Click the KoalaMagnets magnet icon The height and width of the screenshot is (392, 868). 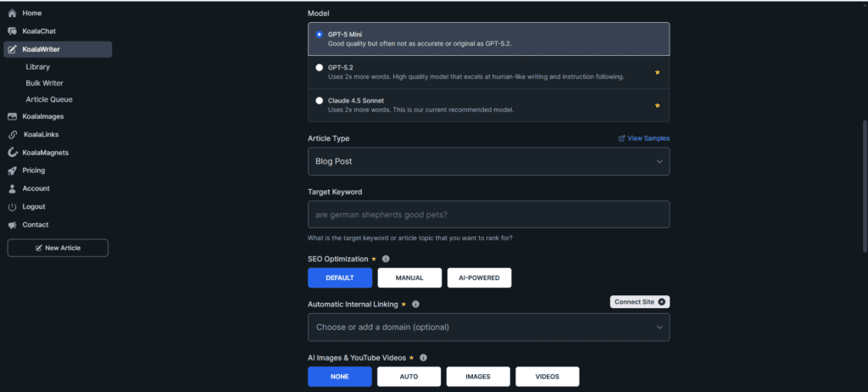[12, 153]
